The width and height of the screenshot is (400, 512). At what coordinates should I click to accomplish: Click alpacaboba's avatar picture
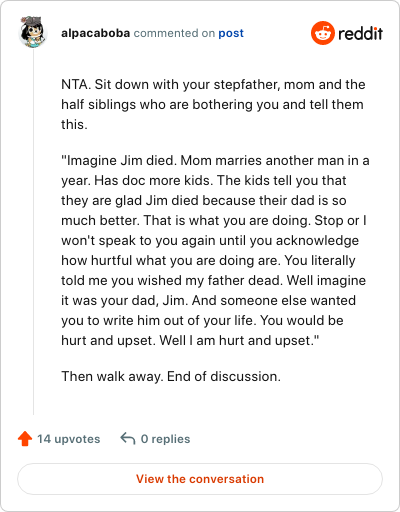33,32
